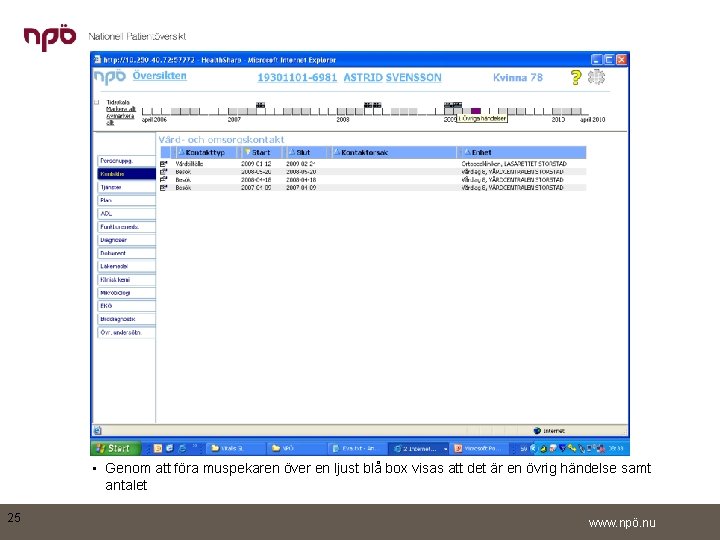Image resolution: width=720 pixels, height=540 pixels.
Task: Select the Kontakter sidebar item
Action: click(x=126, y=174)
